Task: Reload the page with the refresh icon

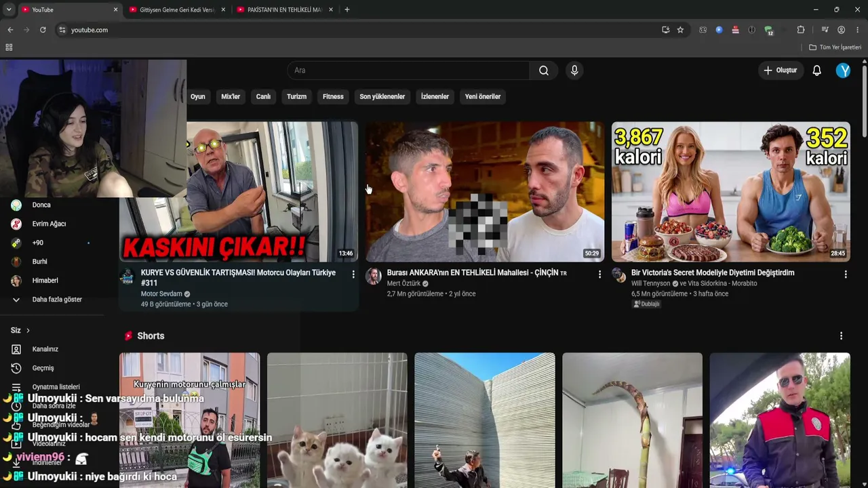Action: click(x=43, y=30)
